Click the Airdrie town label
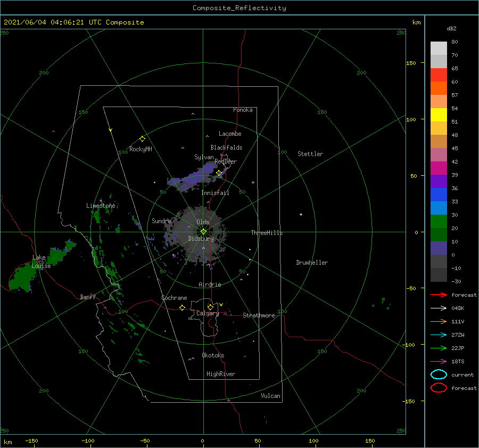The image size is (479, 448). point(210,284)
